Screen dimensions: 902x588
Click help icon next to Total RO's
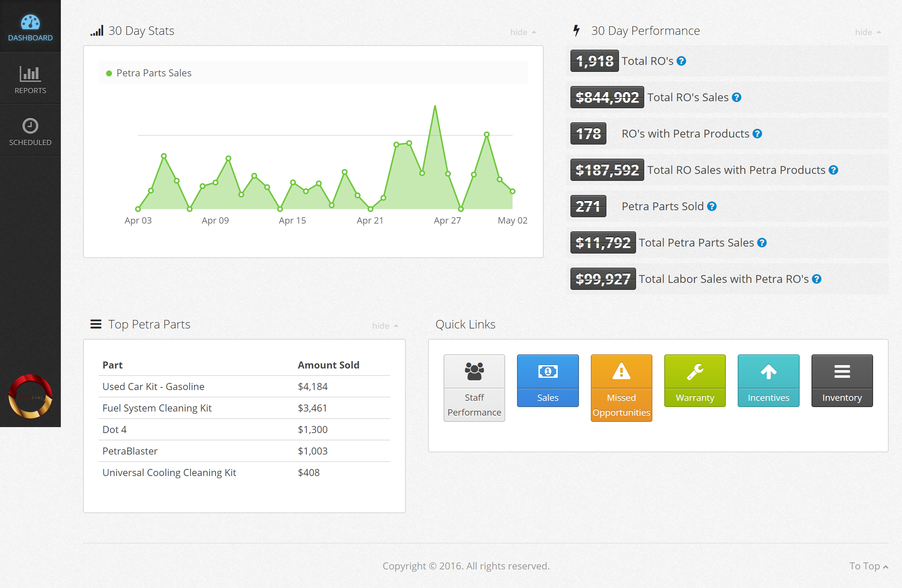[681, 61]
